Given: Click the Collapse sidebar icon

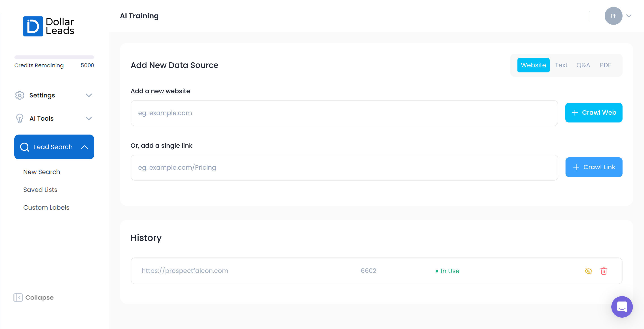Looking at the screenshot, I should coord(18,297).
